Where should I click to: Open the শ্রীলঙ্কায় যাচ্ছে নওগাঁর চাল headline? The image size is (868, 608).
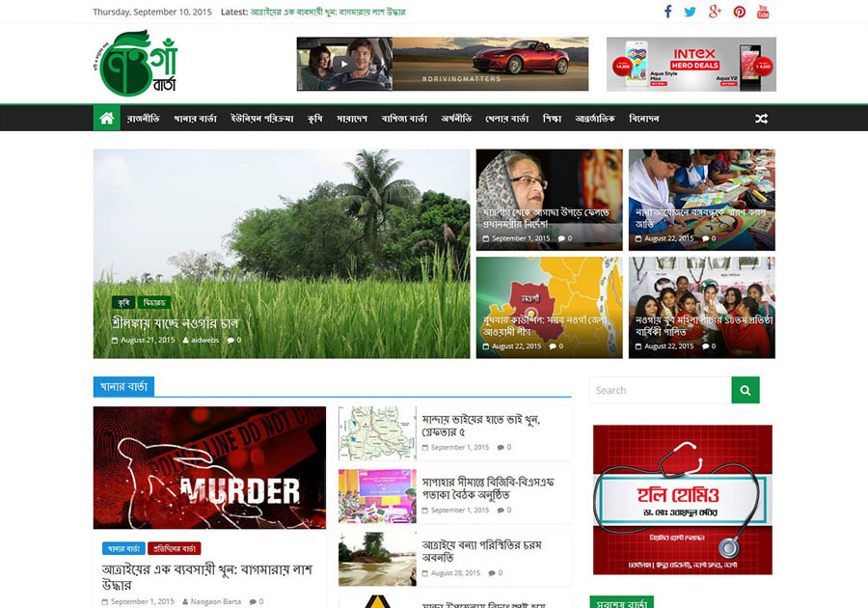[x=175, y=323]
